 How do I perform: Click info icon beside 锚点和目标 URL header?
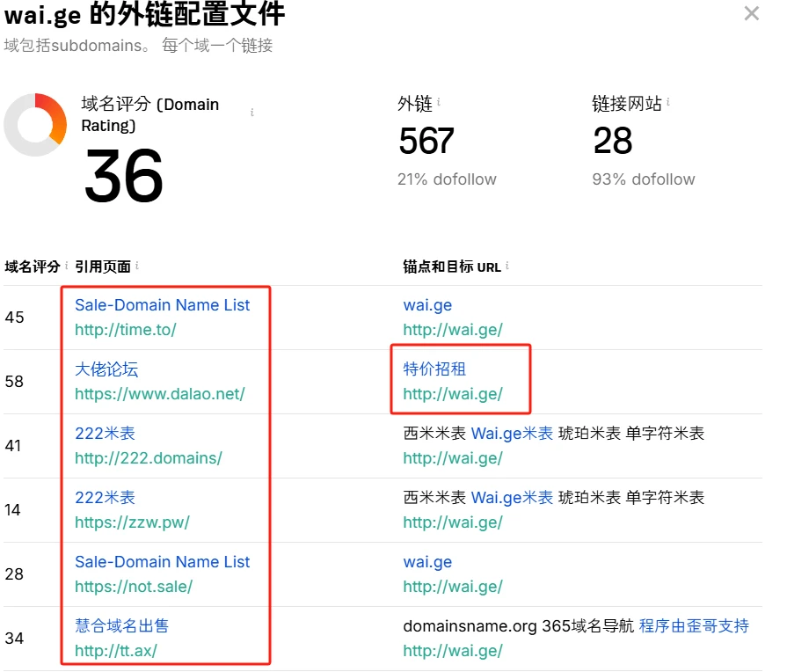coord(507,266)
